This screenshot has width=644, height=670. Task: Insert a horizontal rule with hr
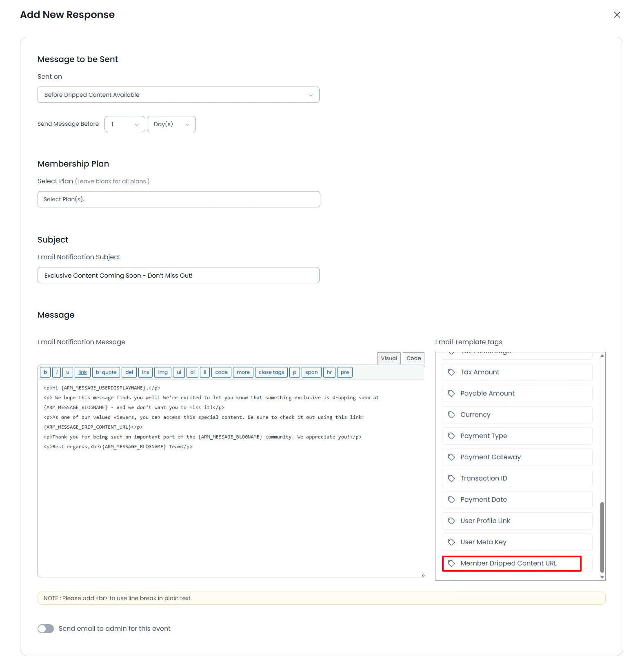click(329, 372)
